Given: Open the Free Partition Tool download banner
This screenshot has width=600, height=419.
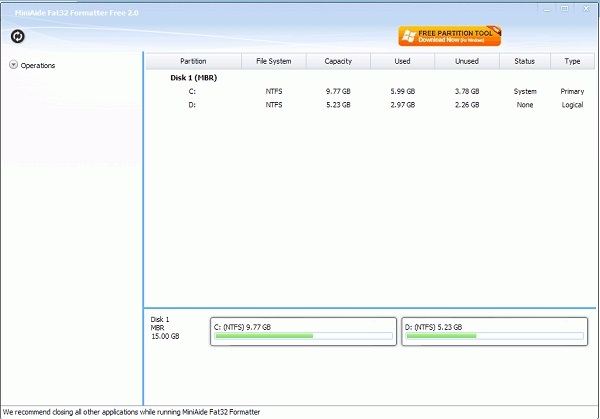Looking at the screenshot, I should (x=450, y=36).
